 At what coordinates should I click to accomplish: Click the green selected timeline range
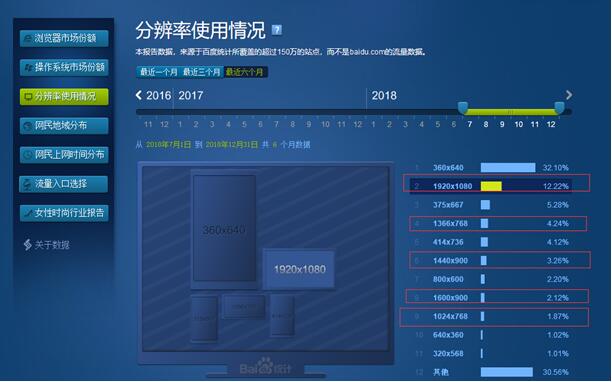(511, 112)
